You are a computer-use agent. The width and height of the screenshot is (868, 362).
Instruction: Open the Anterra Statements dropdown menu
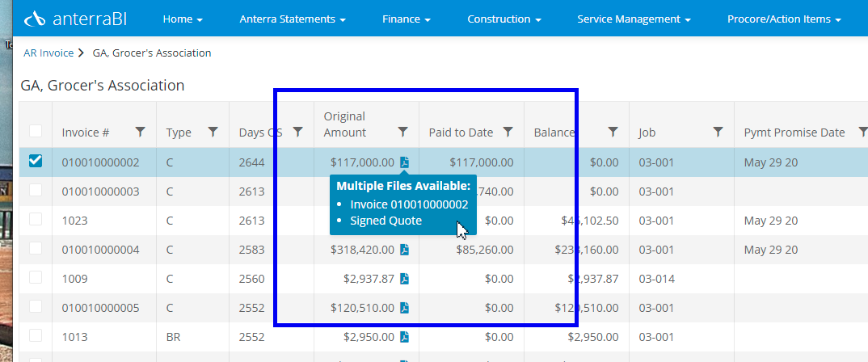coord(293,19)
